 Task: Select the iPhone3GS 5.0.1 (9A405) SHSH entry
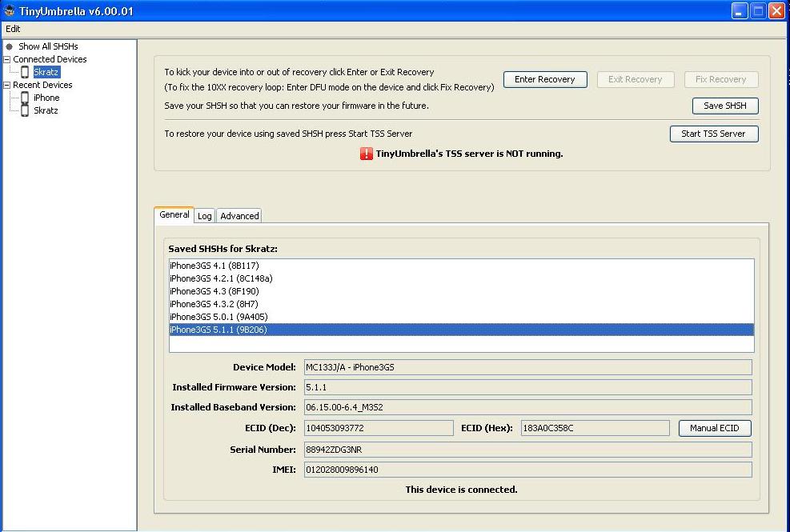point(215,316)
